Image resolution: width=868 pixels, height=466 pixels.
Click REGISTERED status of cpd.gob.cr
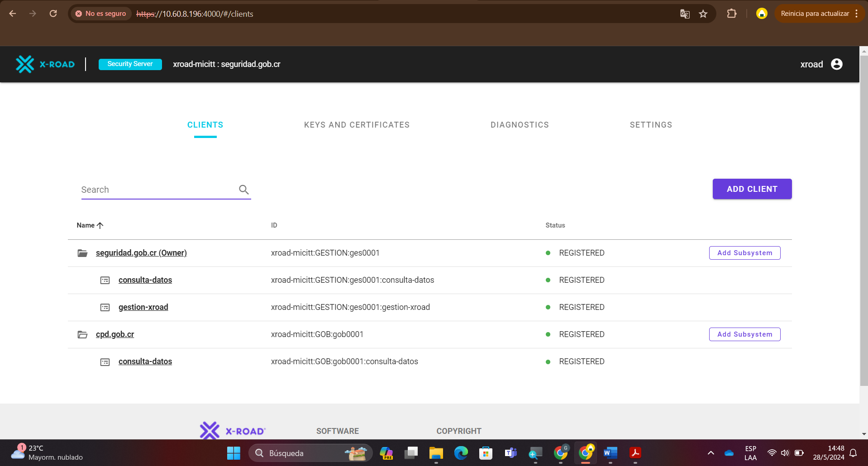pyautogui.click(x=582, y=334)
